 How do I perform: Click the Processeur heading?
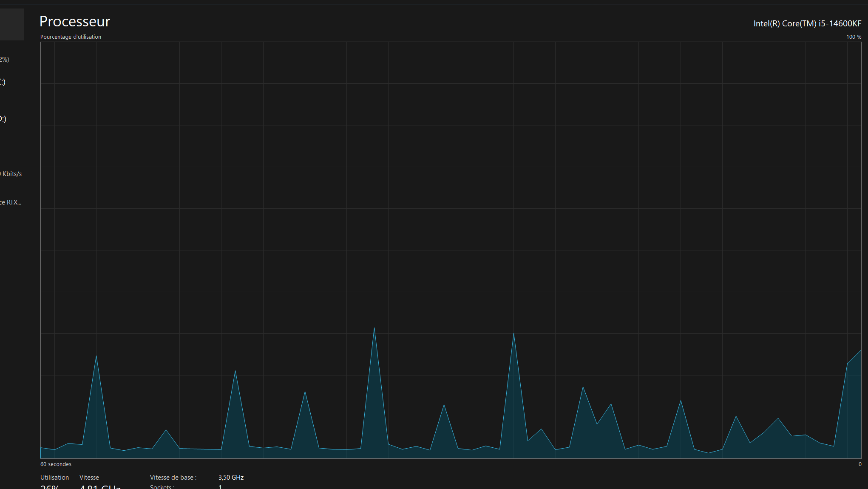(x=75, y=21)
